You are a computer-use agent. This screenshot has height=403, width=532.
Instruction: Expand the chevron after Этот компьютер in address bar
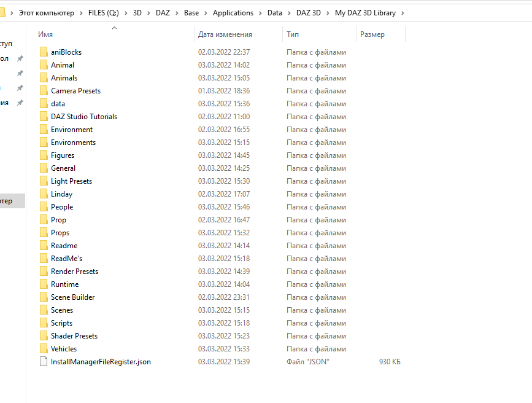pos(81,14)
